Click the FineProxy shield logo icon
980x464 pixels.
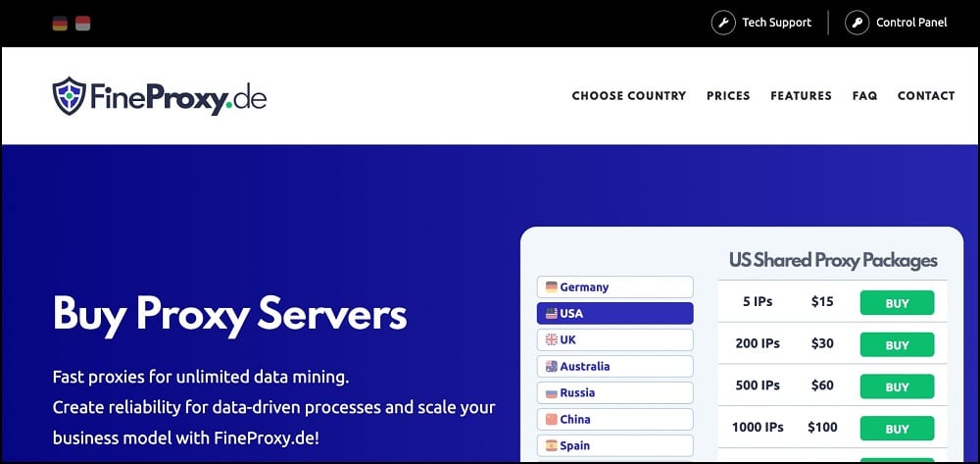click(69, 96)
